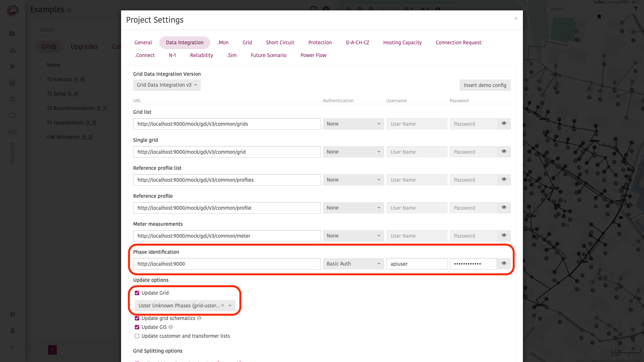644x362 pixels.
Task: Open the help question mark in sidebar
Action: 12,314
